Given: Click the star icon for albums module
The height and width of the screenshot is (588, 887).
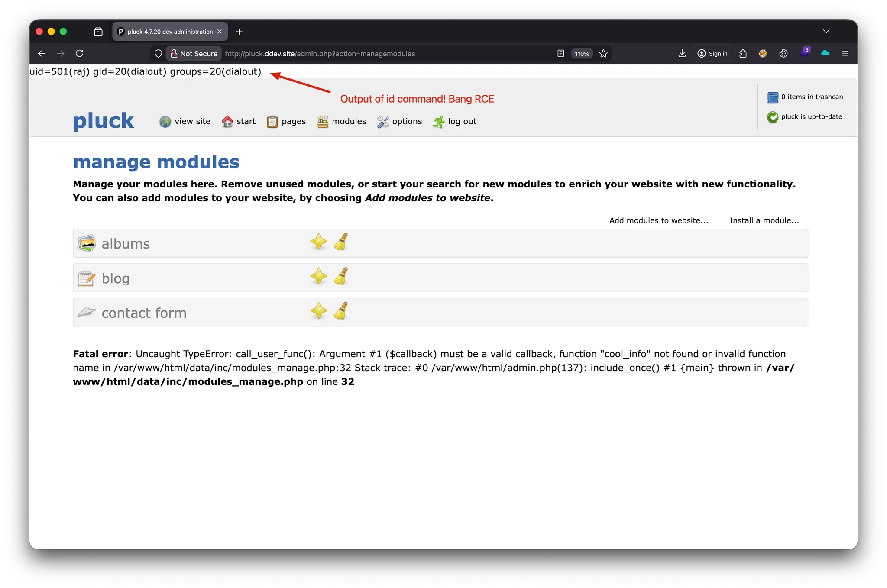Looking at the screenshot, I should click(319, 242).
